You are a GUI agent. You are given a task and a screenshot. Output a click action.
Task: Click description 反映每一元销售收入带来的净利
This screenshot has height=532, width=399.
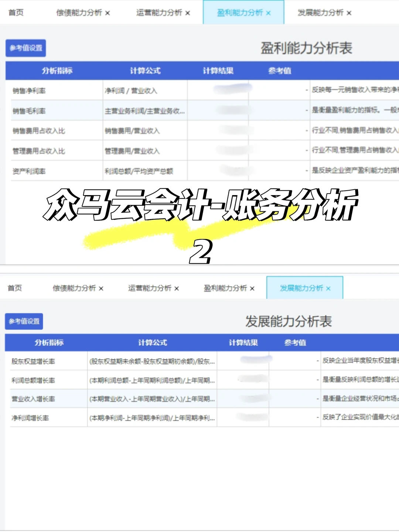click(355, 90)
